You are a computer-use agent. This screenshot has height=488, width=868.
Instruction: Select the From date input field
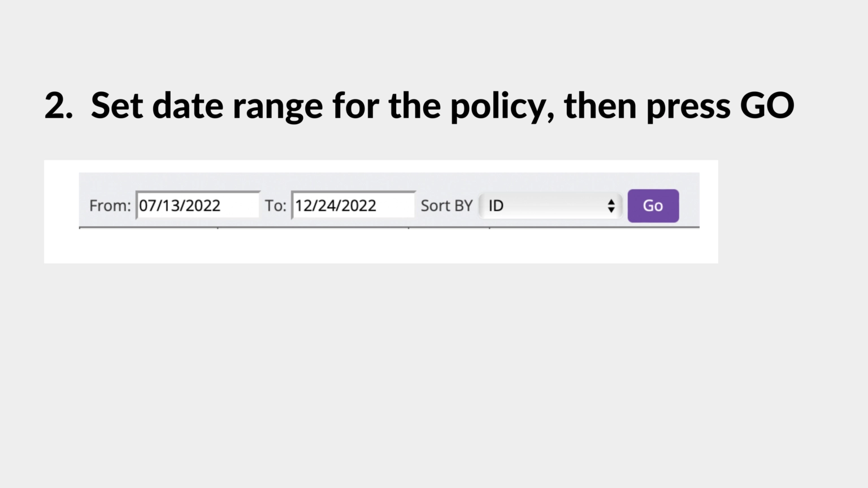tap(198, 205)
